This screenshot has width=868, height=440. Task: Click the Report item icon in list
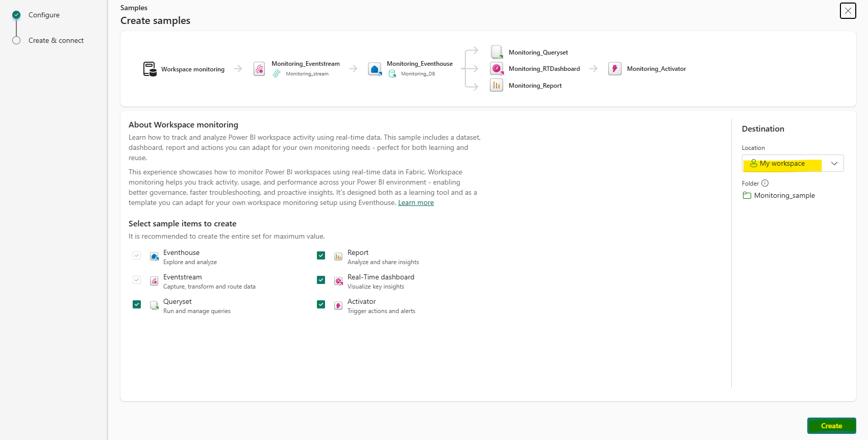338,256
